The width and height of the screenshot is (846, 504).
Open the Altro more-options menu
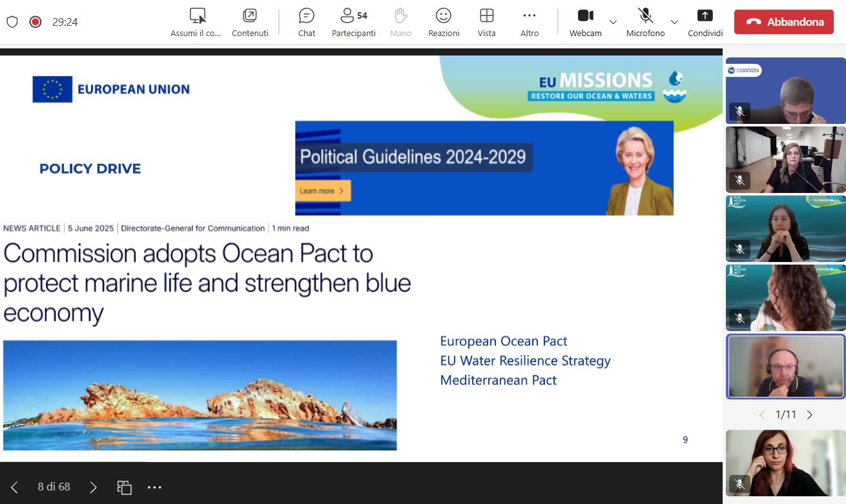[x=530, y=22]
